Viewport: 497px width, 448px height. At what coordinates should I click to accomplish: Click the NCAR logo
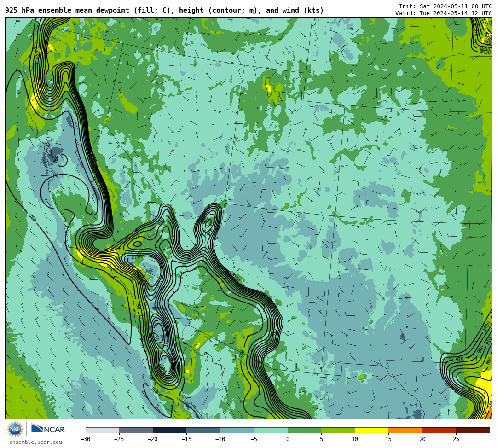click(x=48, y=429)
